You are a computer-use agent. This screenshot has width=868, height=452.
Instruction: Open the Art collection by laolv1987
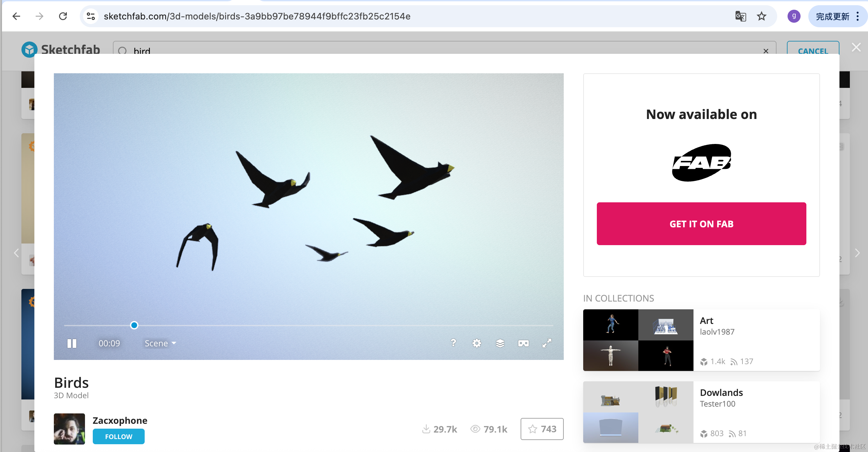pyautogui.click(x=701, y=340)
